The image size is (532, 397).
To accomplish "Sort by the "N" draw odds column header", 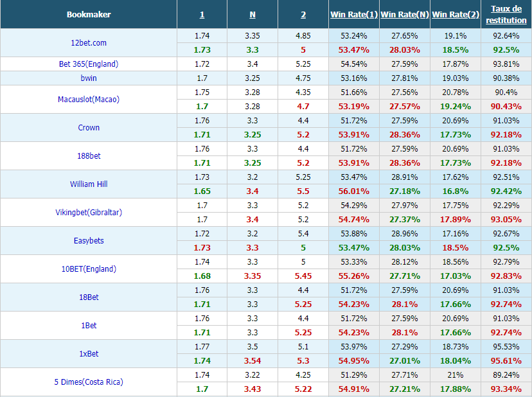I will pos(253,15).
